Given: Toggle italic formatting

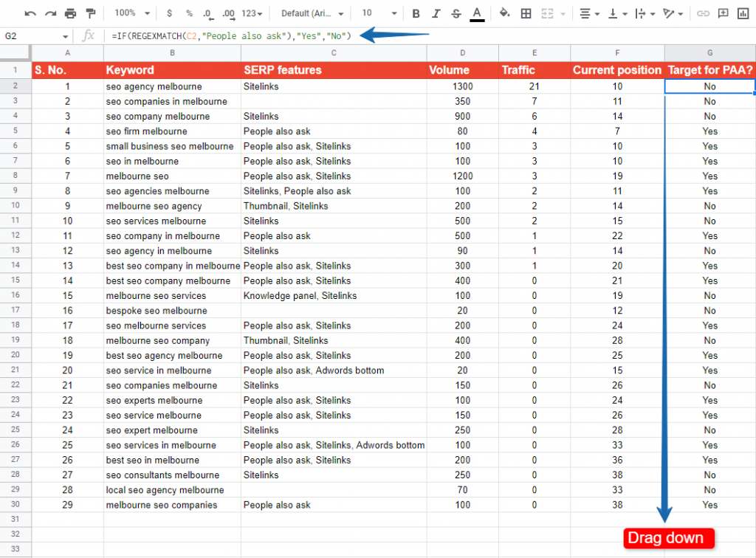Looking at the screenshot, I should pyautogui.click(x=436, y=13).
